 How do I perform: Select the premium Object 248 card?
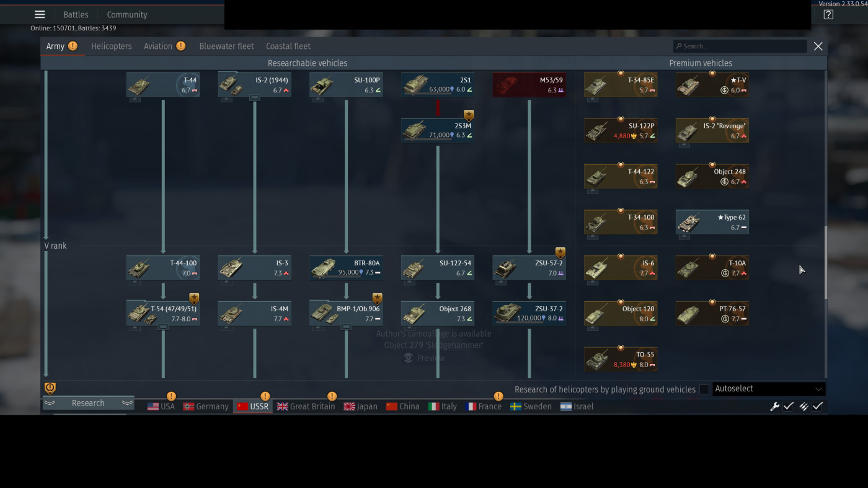coord(712,177)
